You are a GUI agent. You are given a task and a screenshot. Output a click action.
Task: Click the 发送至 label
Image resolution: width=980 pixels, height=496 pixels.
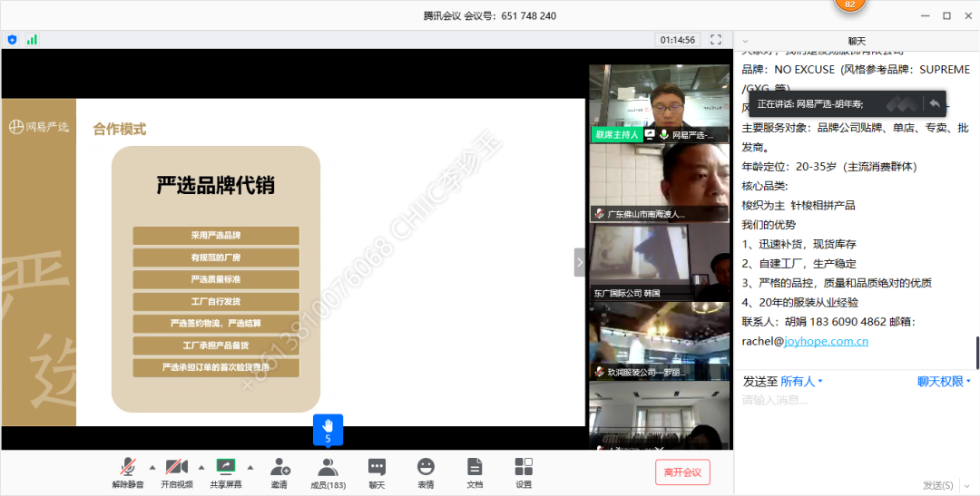click(x=760, y=381)
